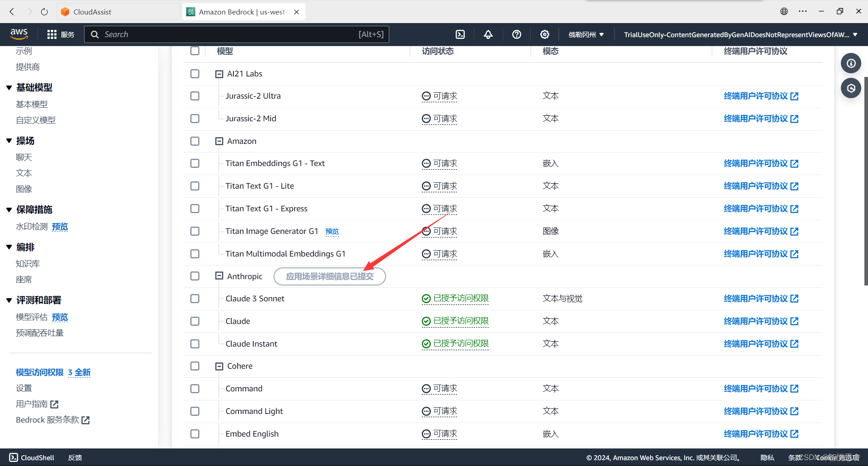Viewport: 868px width, 466px height.
Task: Click the 反馈 feedback button in footer
Action: pyautogui.click(x=75, y=457)
